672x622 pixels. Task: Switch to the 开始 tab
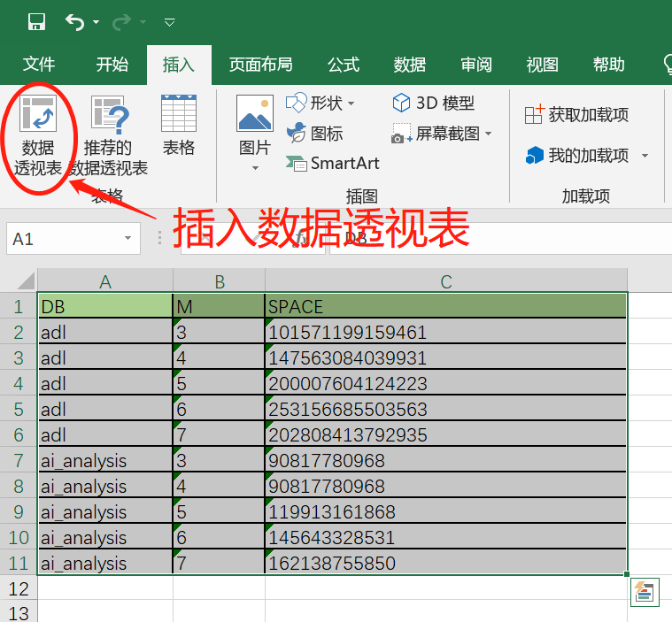112,65
